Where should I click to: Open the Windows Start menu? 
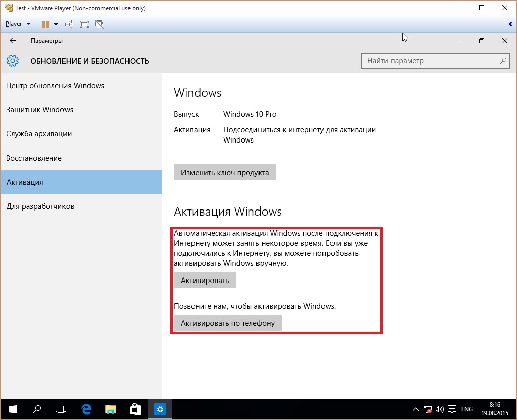point(12,409)
